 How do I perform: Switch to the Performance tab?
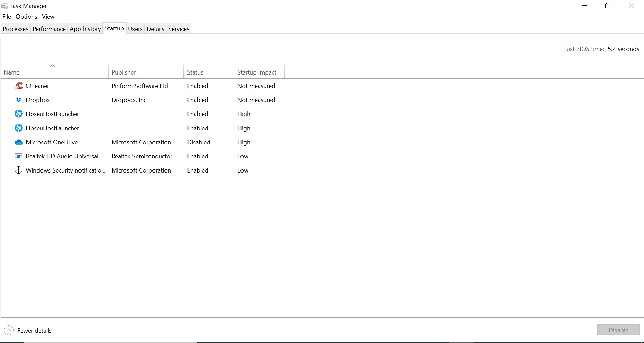click(x=49, y=29)
